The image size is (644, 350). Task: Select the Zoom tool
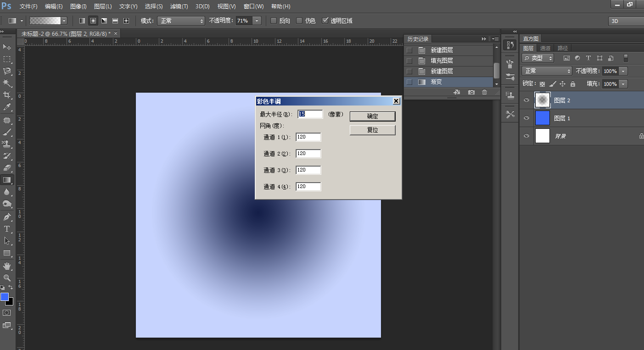pos(7,278)
